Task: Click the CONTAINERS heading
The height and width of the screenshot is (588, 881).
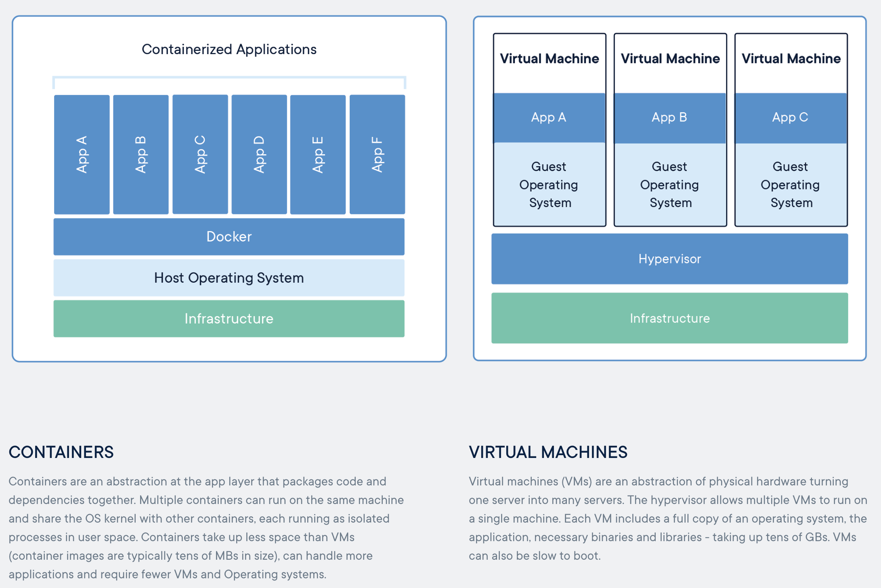Action: click(61, 452)
